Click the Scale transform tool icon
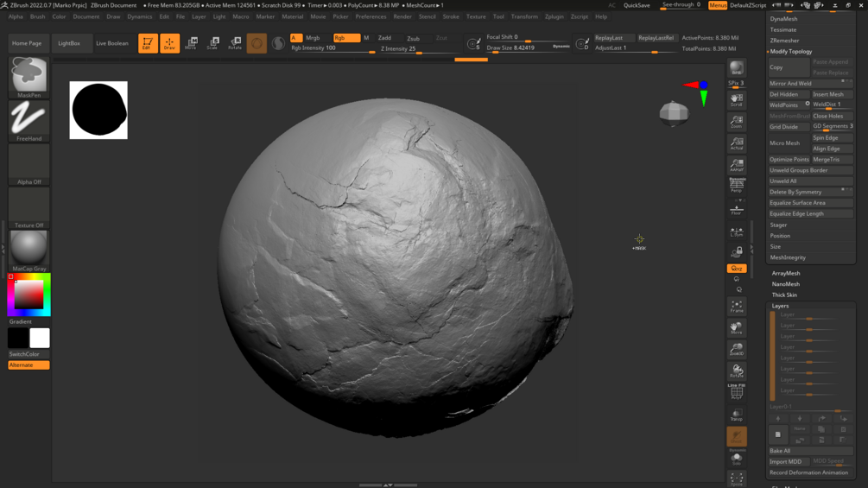 click(212, 42)
